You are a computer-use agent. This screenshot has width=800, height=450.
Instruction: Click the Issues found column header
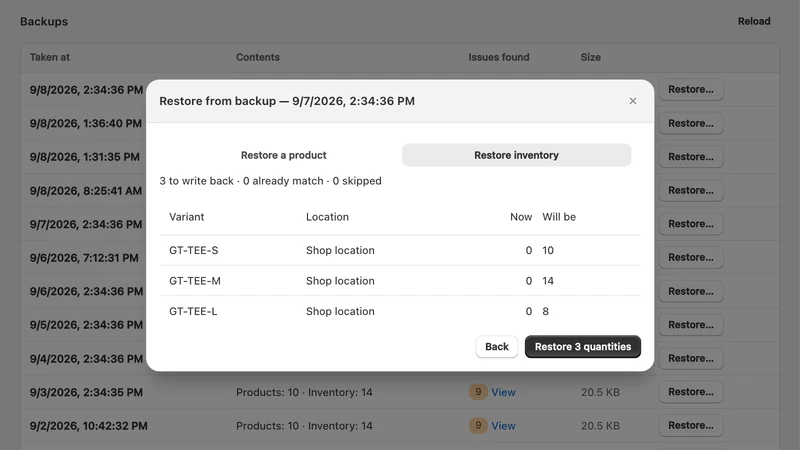(x=498, y=57)
